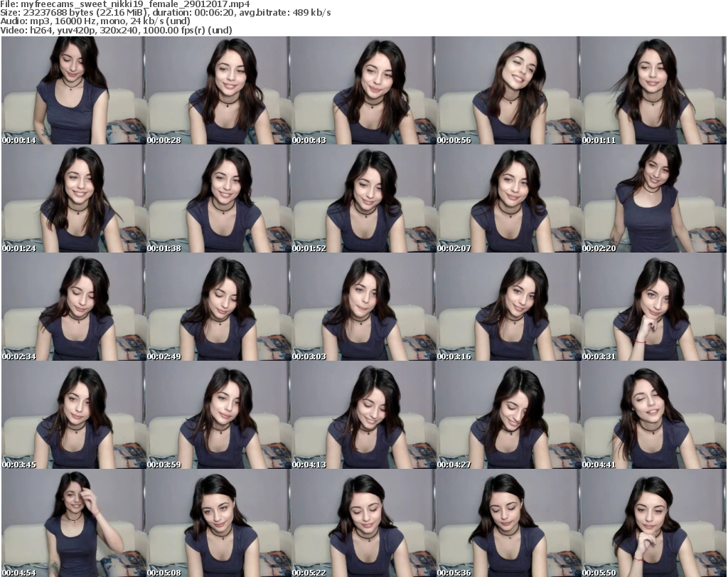728x577 pixels.
Task: Click the thumbnail timestamped 00:02:20
Action: tap(653, 198)
